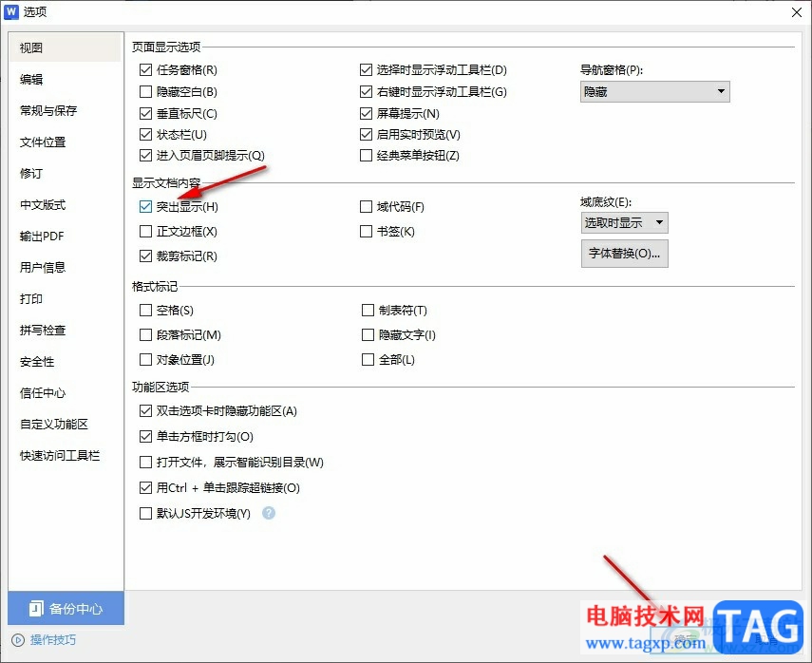Toggle 进入页眉页脚提示(Q) checkbox
This screenshot has height=663, width=812.
click(145, 155)
